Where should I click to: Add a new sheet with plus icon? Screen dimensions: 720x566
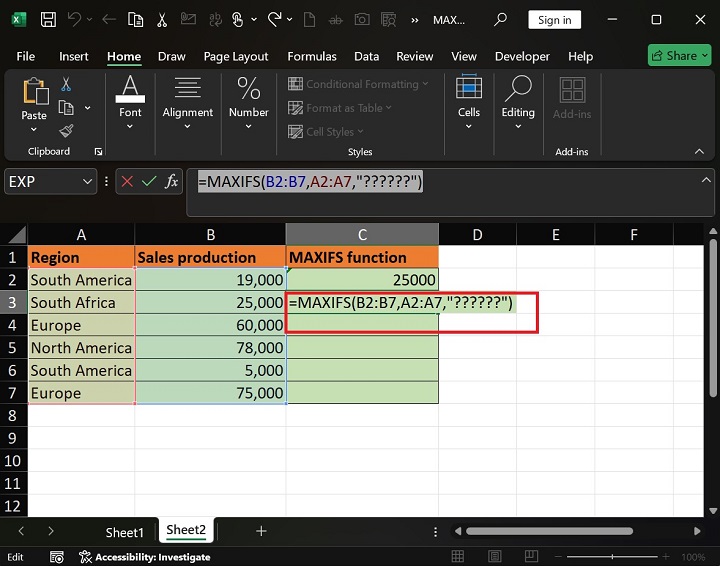[261, 531]
